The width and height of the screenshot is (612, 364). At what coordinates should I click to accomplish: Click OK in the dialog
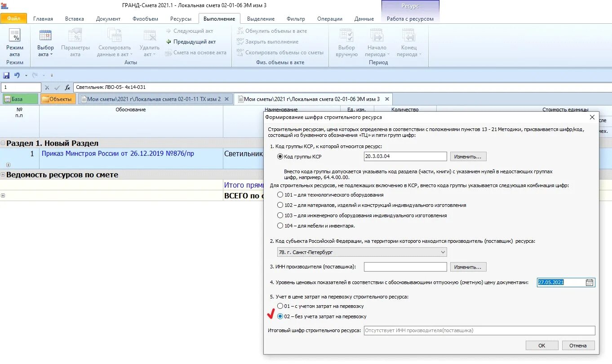click(542, 346)
